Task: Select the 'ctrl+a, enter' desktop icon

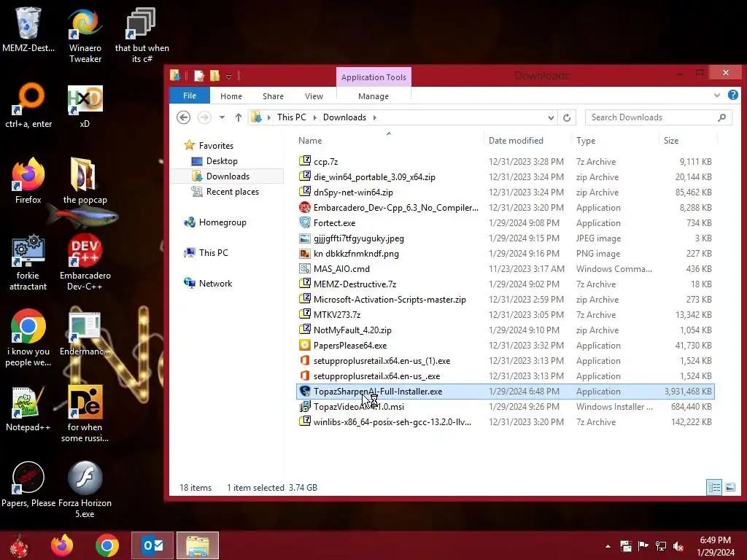Action: pos(28,106)
